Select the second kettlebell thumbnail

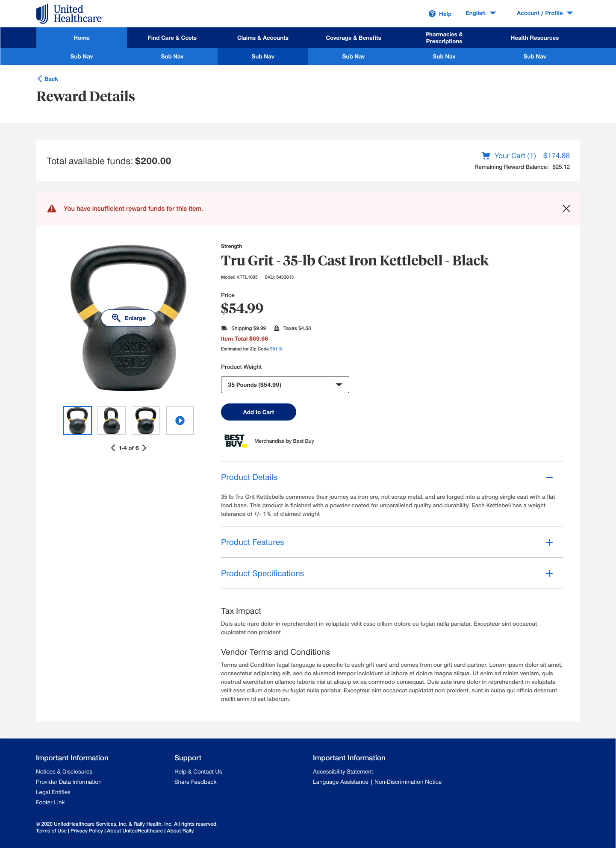tap(112, 421)
